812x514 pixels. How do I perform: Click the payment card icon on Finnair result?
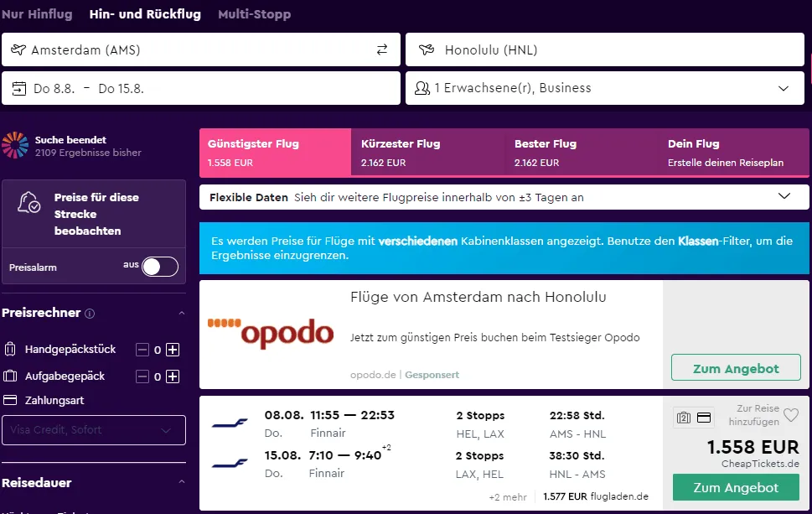coord(704,418)
